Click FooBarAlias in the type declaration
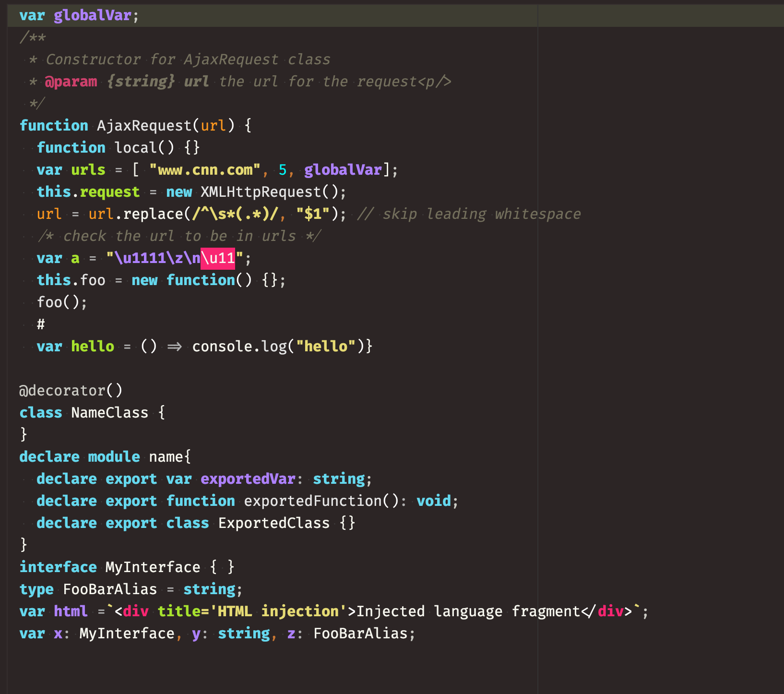Viewport: 784px width, 694px height. pyautogui.click(x=110, y=589)
